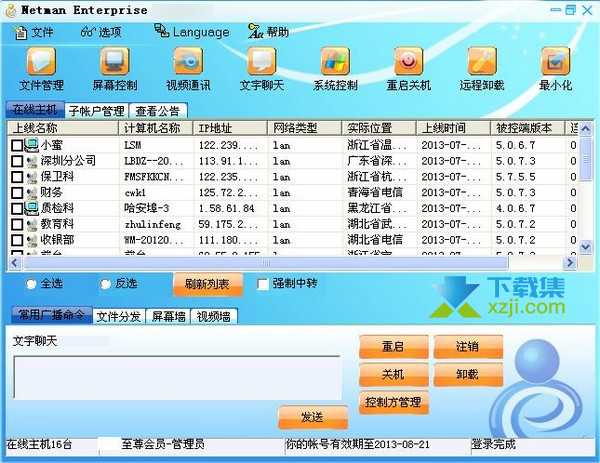Screen dimensions: 600x463
Task: Click computer name zhulinfeng in the list
Action: coord(152,224)
